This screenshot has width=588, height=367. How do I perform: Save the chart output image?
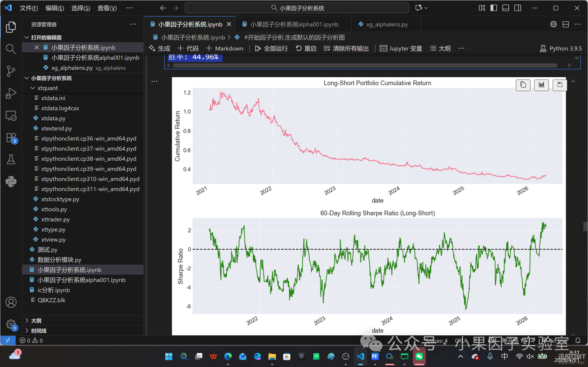pyautogui.click(x=559, y=85)
